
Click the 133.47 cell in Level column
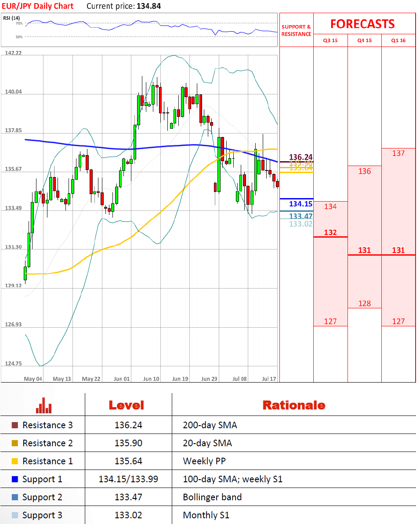click(x=128, y=497)
